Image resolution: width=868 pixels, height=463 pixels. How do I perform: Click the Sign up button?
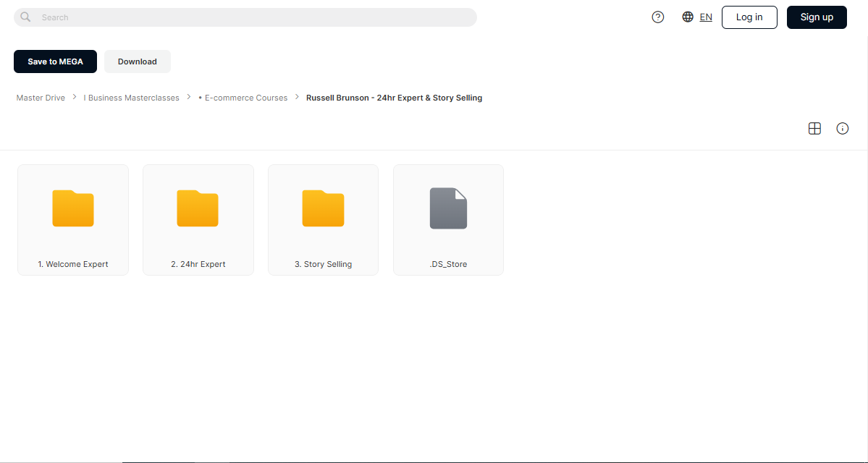click(x=817, y=17)
